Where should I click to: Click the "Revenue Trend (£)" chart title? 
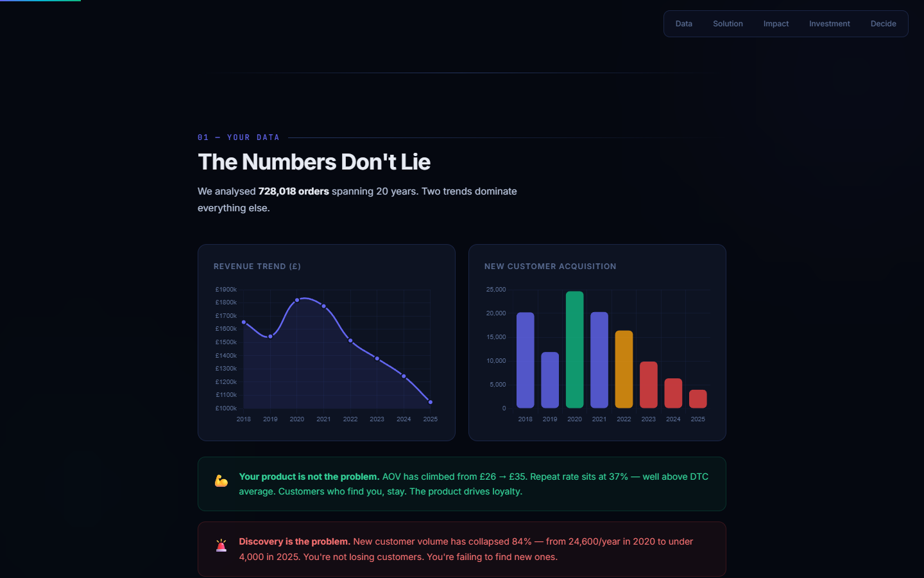click(x=257, y=267)
